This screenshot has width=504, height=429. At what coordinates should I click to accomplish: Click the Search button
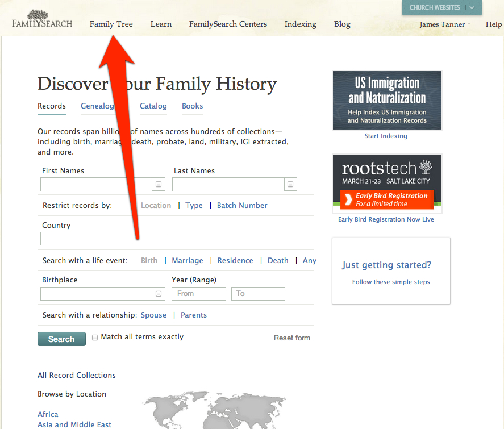(61, 339)
